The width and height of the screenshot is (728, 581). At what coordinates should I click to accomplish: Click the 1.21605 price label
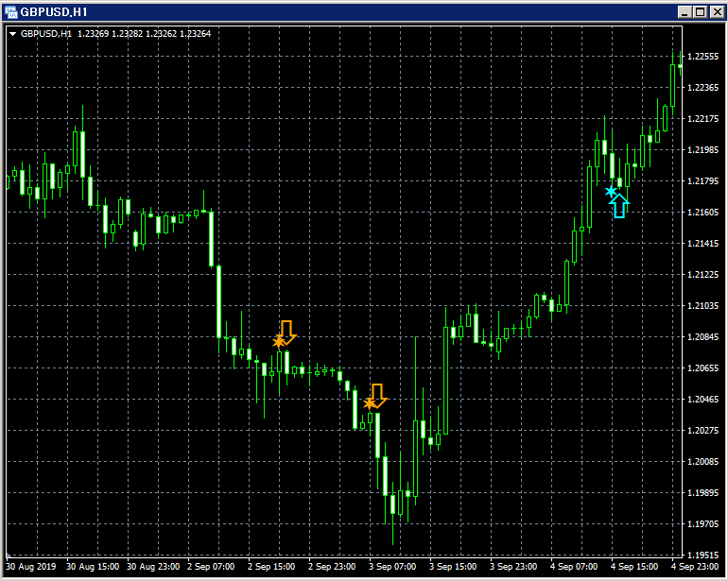coord(702,212)
